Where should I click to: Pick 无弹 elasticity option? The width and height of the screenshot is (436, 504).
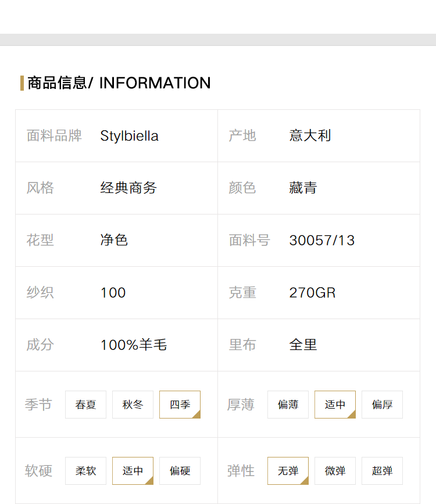click(x=288, y=470)
